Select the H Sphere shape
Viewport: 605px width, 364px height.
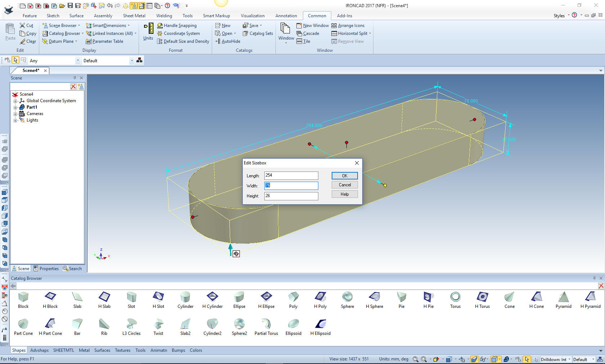(374, 300)
